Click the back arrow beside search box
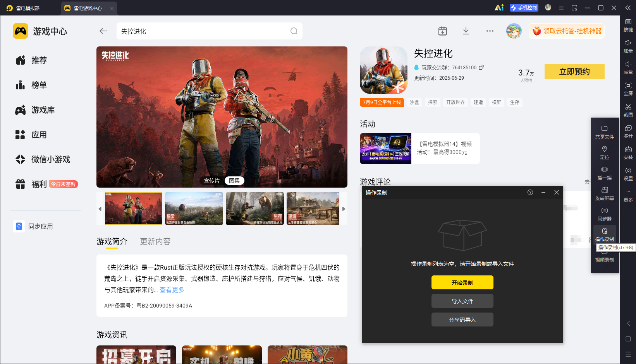 (x=103, y=31)
